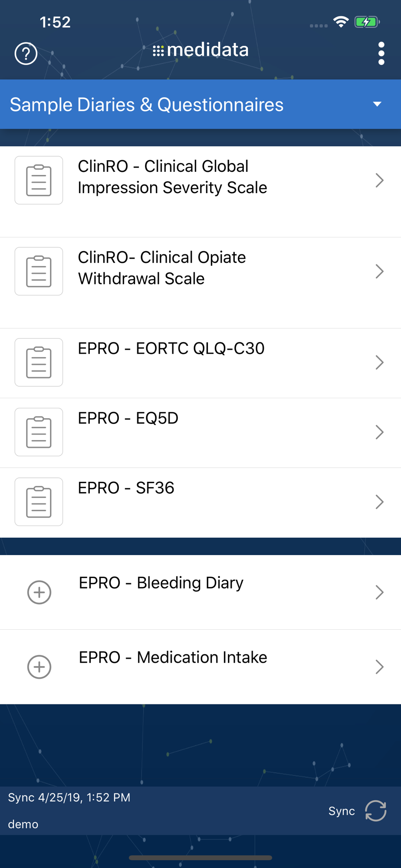The image size is (401, 868).
Task: Open the three-dot overflow menu
Action: tap(381, 53)
